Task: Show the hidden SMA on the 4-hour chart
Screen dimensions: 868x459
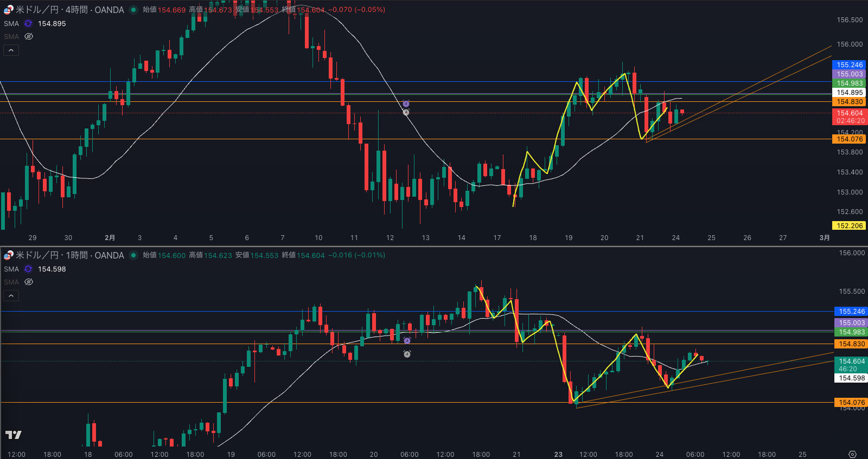Action: 29,36
